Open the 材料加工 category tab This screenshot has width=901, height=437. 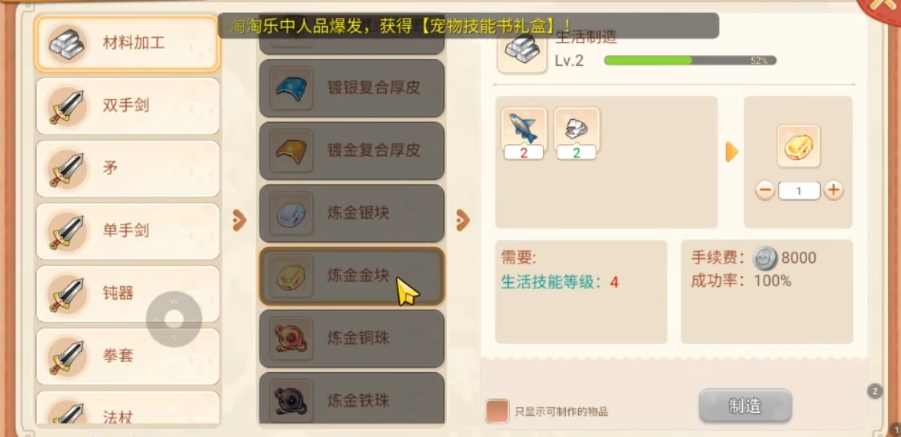127,44
